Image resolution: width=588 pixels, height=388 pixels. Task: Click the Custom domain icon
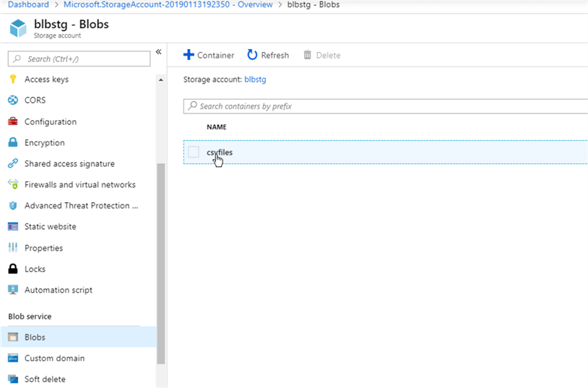click(13, 358)
